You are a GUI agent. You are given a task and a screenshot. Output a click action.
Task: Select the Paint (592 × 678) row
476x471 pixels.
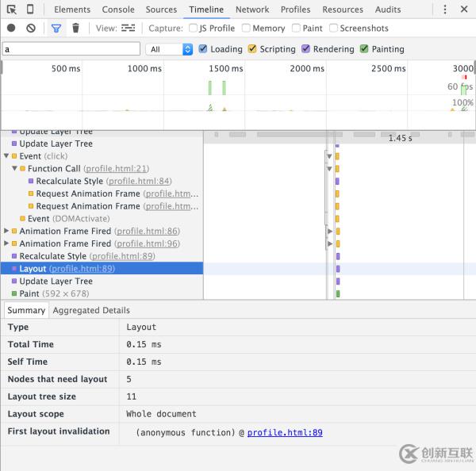102,293
